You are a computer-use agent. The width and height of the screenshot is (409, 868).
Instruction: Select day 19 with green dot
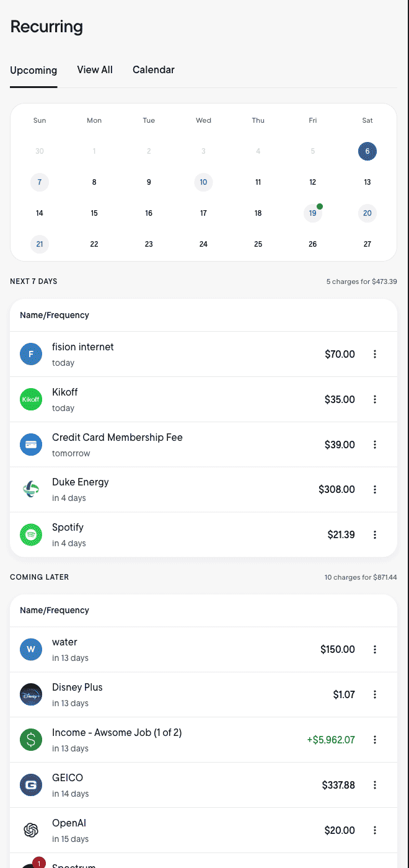[312, 213]
